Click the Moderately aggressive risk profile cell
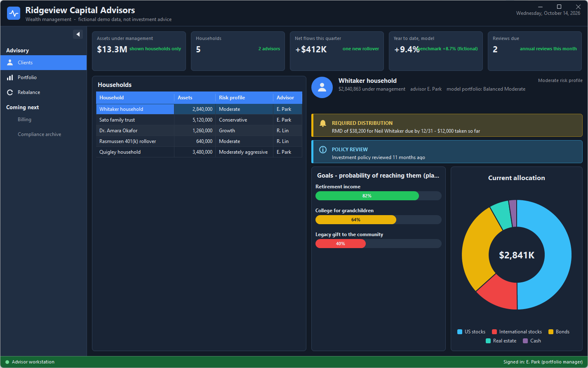This screenshot has height=368, width=588. click(x=244, y=152)
